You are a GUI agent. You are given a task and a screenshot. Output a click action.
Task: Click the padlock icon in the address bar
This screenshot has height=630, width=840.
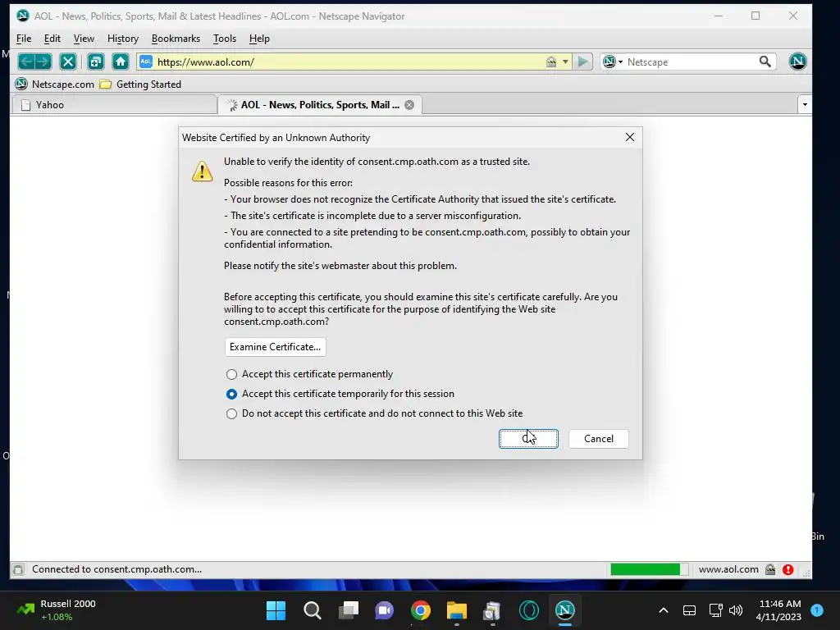tap(550, 62)
